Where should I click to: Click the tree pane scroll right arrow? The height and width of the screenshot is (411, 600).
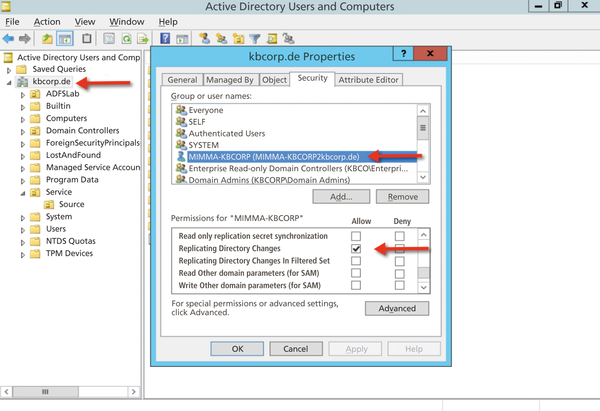(134, 392)
